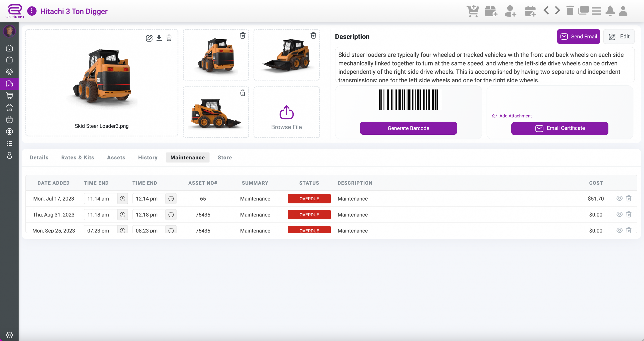Click the add calendar event icon
Screen dimensions: 644x341
point(530,11)
